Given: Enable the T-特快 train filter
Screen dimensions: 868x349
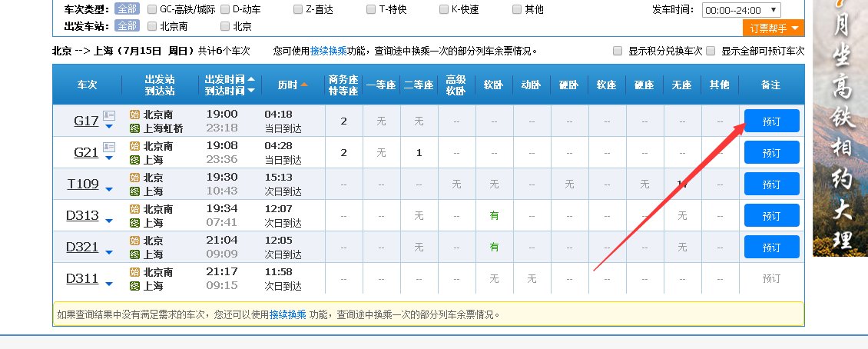Looking at the screenshot, I should click(371, 9).
